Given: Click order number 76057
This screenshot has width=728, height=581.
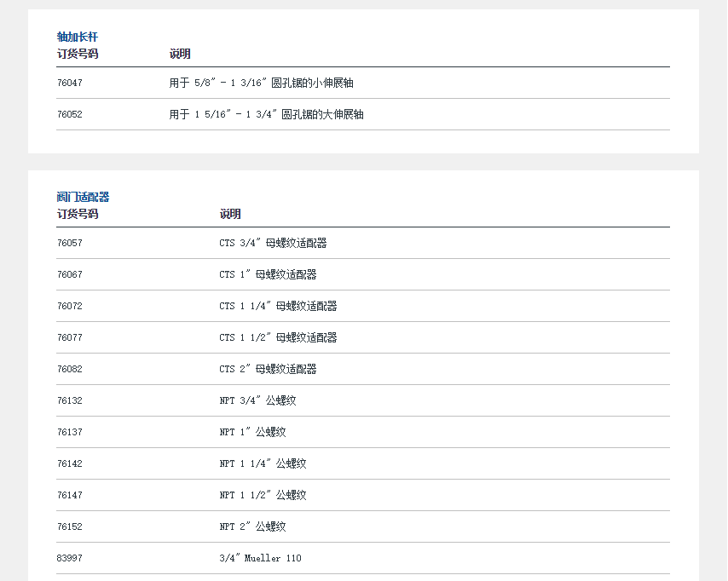Looking at the screenshot, I should point(70,244).
